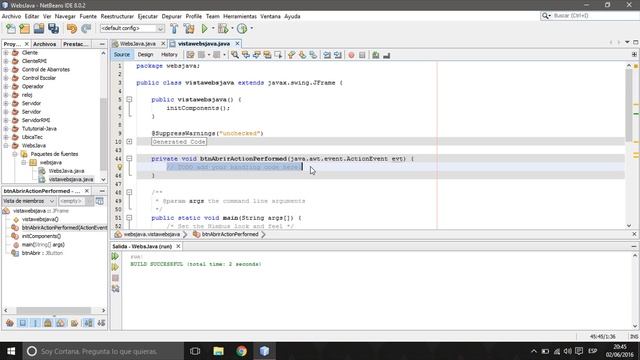Click the Undo toolbar icon
The width and height of the screenshot is (640, 360).
72,29
